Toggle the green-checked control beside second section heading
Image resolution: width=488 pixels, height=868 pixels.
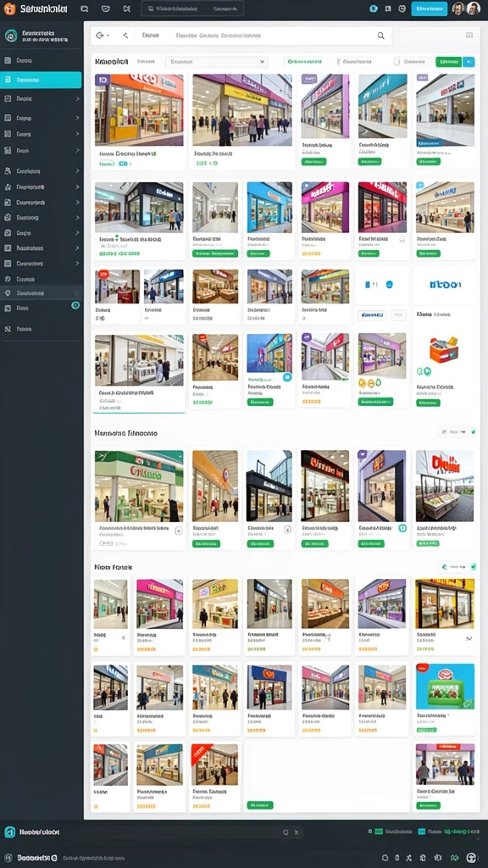[457, 432]
